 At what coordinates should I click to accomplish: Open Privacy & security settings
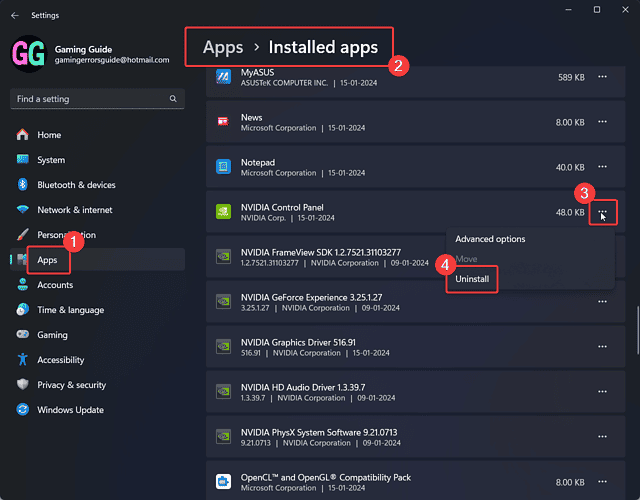tap(71, 385)
